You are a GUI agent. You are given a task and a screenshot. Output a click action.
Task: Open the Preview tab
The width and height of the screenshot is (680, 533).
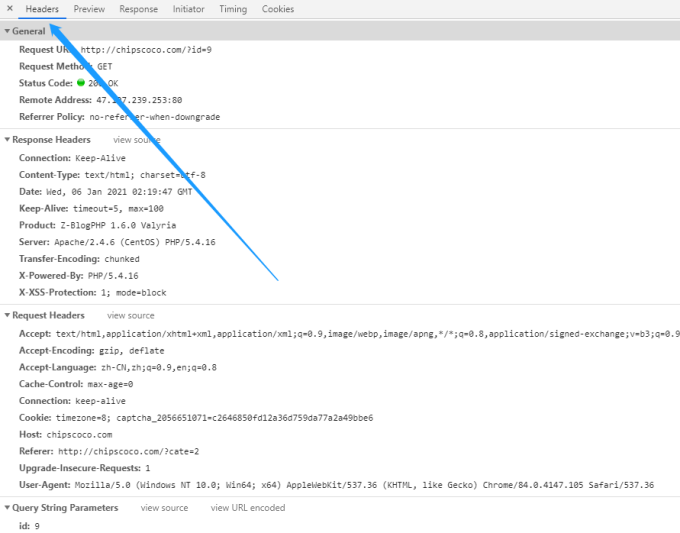pos(89,9)
